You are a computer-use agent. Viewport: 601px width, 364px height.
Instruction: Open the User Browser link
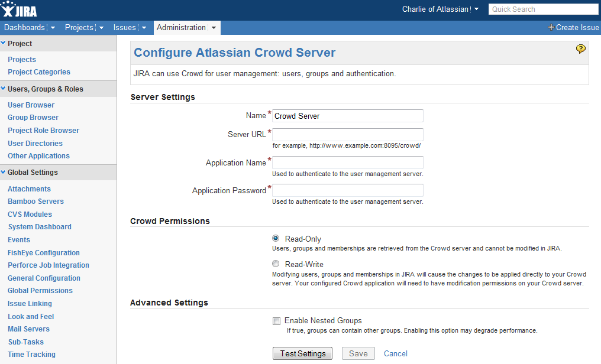click(31, 105)
